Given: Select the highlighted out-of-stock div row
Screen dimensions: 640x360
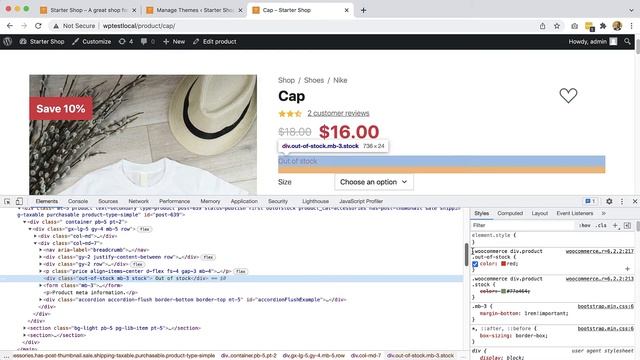Looking at the screenshot, I should (x=231, y=278).
